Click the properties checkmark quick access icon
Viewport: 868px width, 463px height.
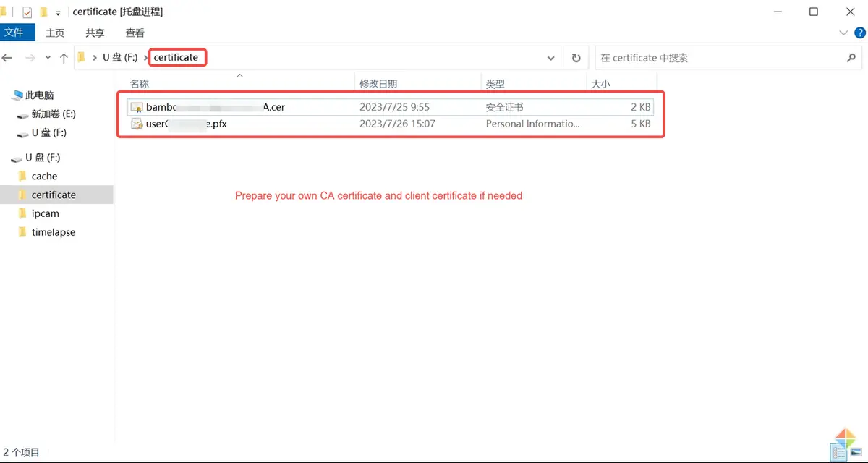27,12
